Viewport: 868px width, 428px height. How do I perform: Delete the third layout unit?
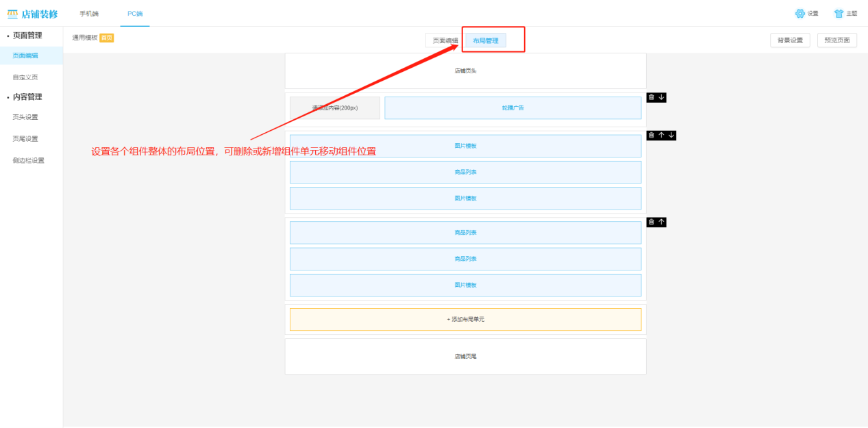coord(652,222)
